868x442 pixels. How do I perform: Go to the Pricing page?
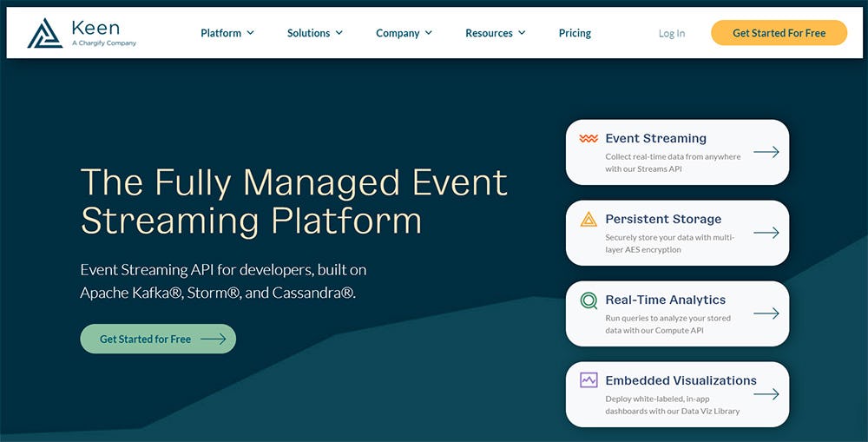click(x=575, y=33)
